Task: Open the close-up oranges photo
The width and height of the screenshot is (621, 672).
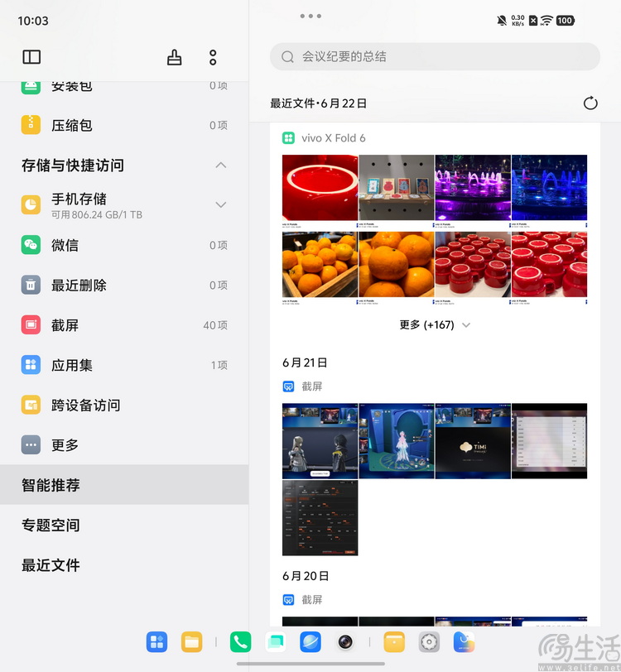Action: pyautogui.click(x=397, y=265)
